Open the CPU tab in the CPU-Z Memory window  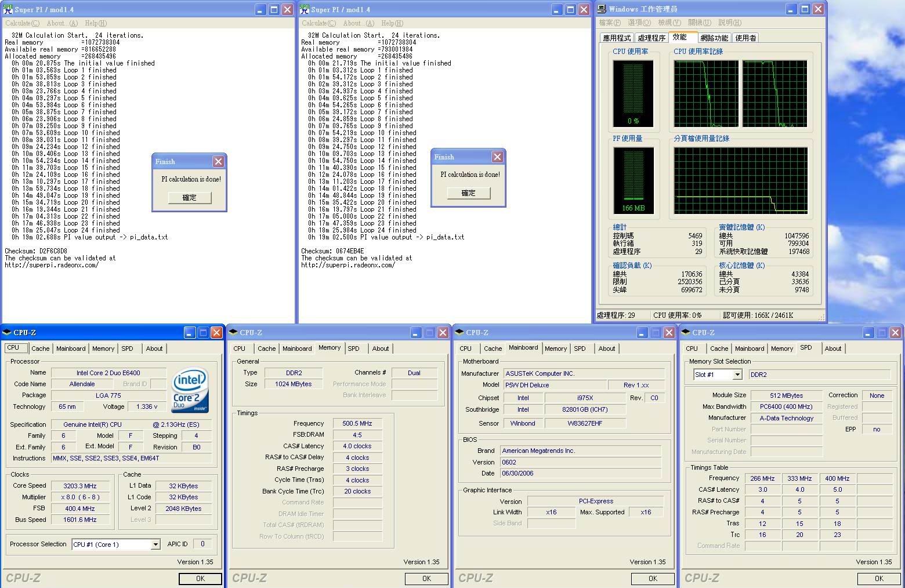tap(239, 349)
